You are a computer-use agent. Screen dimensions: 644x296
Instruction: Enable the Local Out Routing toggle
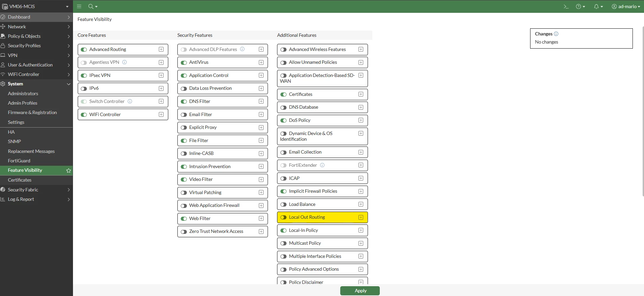point(283,217)
